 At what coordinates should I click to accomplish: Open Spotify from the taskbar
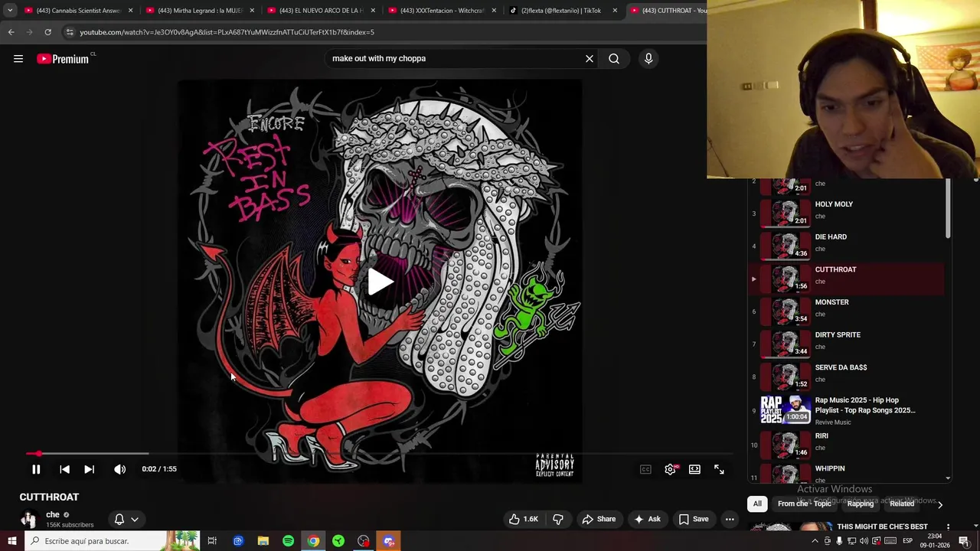click(288, 541)
